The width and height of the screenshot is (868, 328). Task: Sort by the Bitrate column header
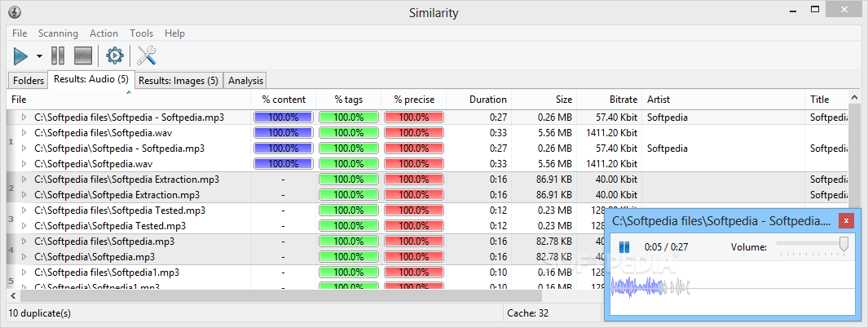(609, 100)
